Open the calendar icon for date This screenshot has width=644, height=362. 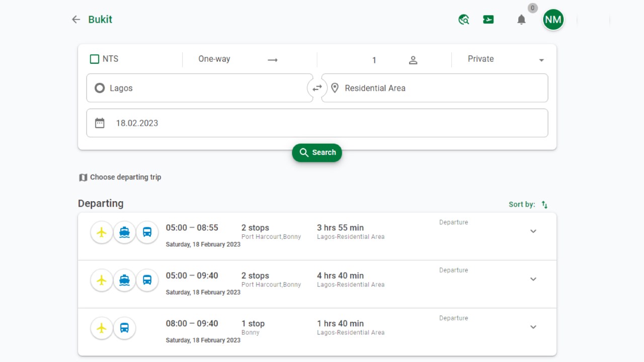pyautogui.click(x=100, y=123)
